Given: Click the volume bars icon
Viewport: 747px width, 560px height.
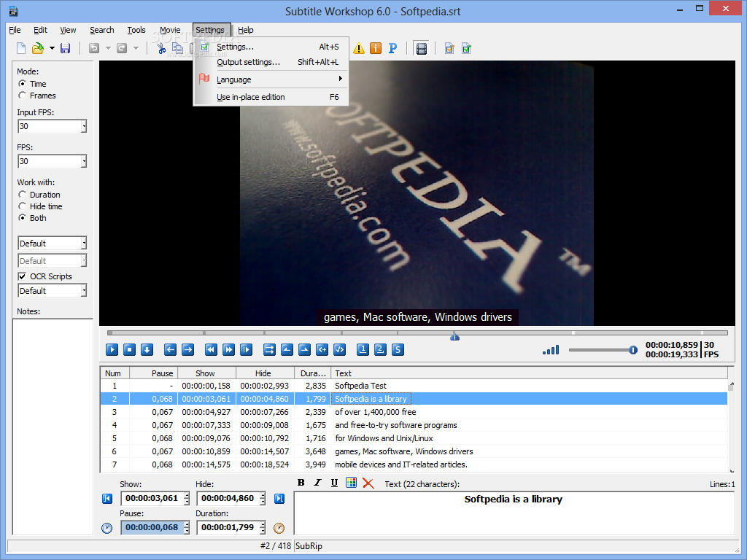Looking at the screenshot, I should (551, 351).
